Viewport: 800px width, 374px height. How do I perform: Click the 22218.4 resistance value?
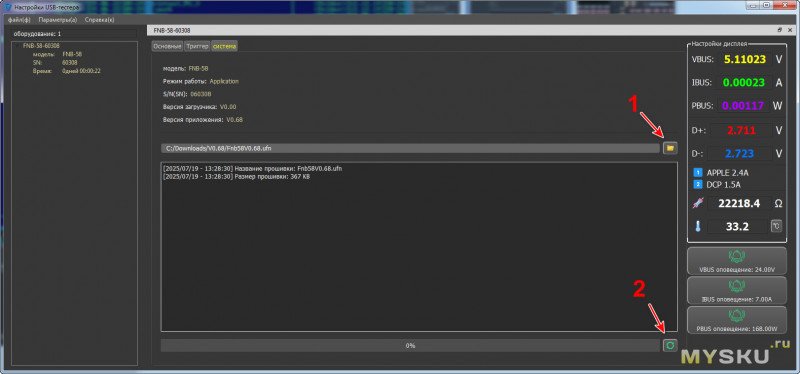pyautogui.click(x=739, y=203)
